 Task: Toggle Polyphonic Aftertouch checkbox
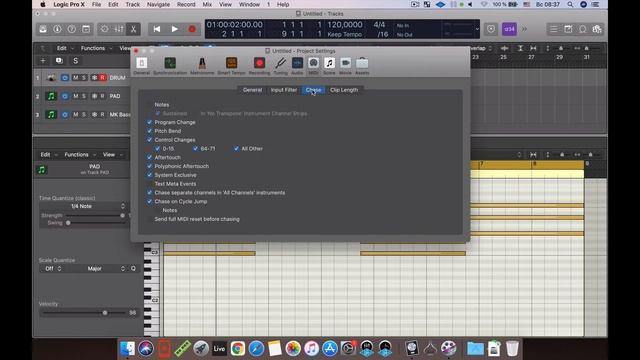[x=149, y=166]
